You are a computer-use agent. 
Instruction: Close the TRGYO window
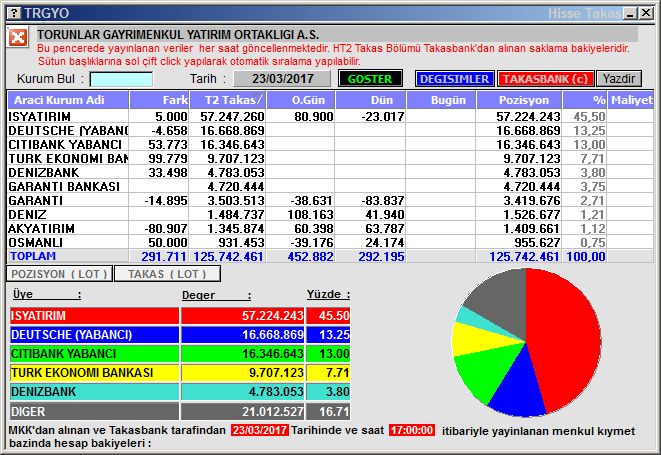tap(645, 13)
